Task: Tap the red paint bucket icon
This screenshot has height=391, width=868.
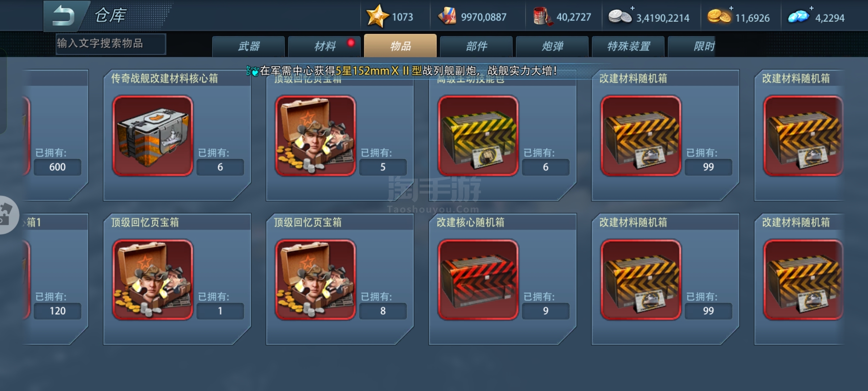Action: 542,17
